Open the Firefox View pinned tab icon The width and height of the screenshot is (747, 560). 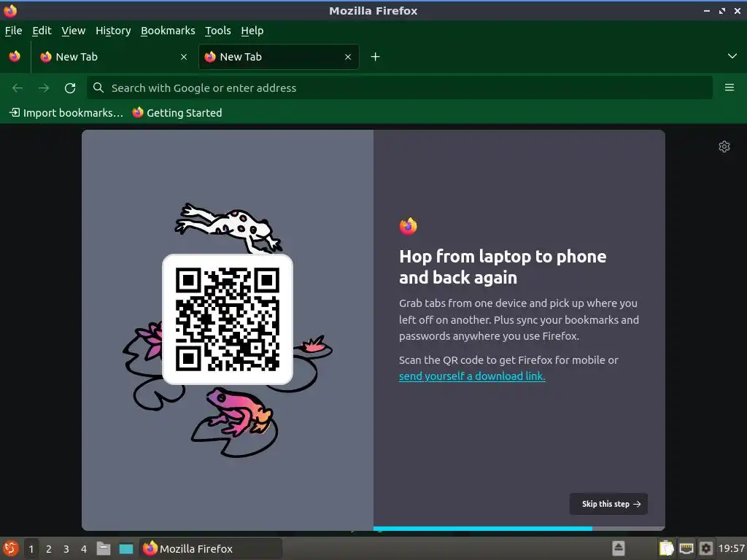pyautogui.click(x=15, y=57)
